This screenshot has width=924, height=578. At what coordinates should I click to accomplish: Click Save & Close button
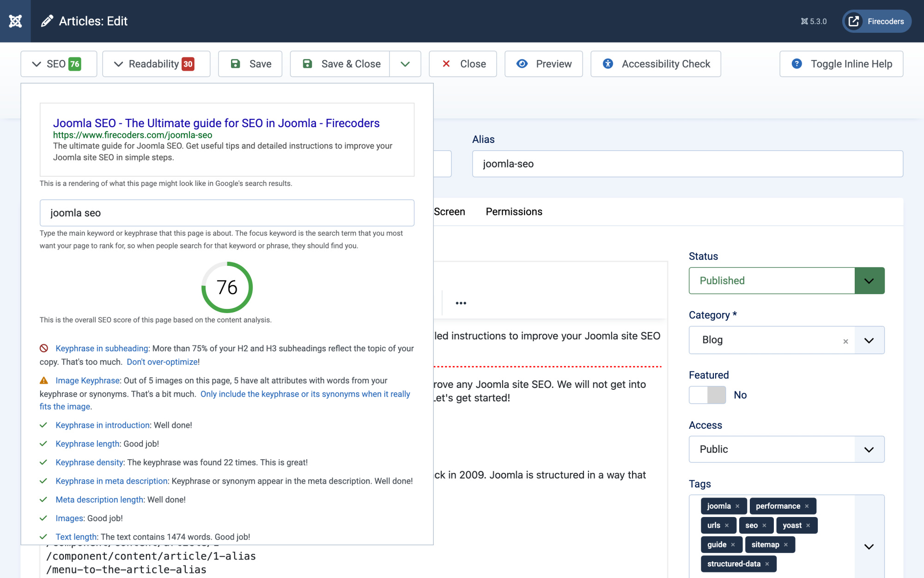pyautogui.click(x=340, y=64)
